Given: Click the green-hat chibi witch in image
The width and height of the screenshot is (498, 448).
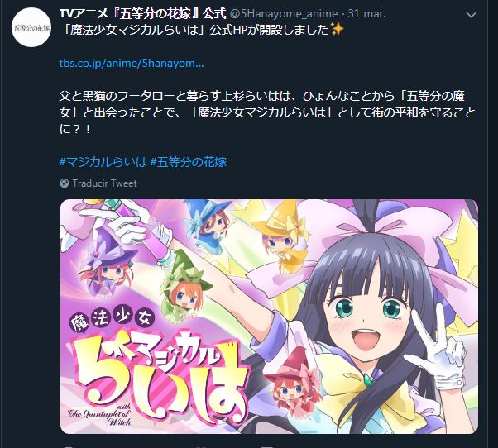Looking at the screenshot, I should click(184, 283).
